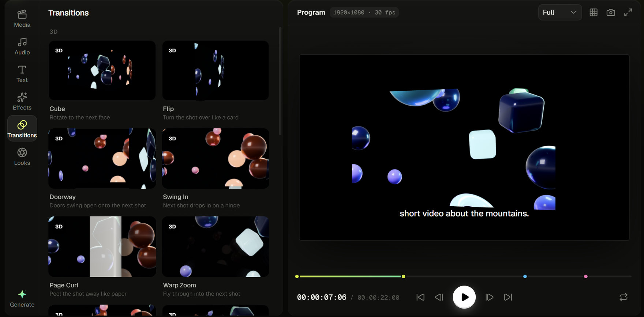
Task: Select the Cube transition thumbnail
Action: [102, 71]
